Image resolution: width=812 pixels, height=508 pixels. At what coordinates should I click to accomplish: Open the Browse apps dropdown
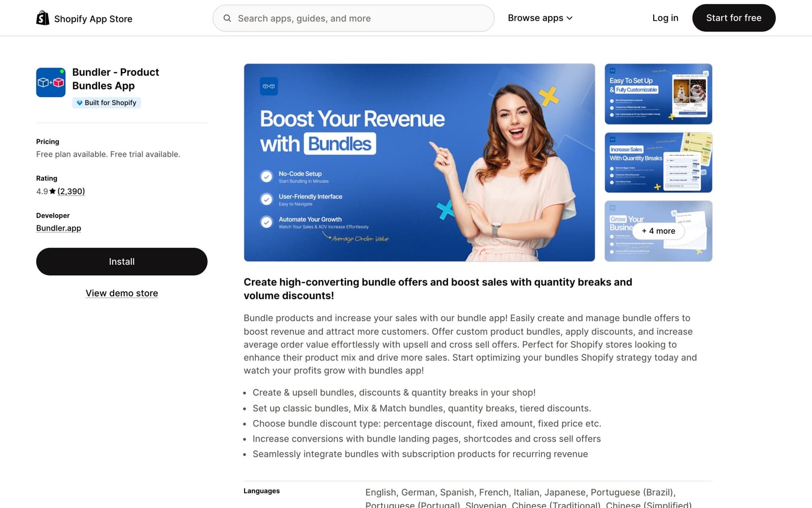click(540, 18)
